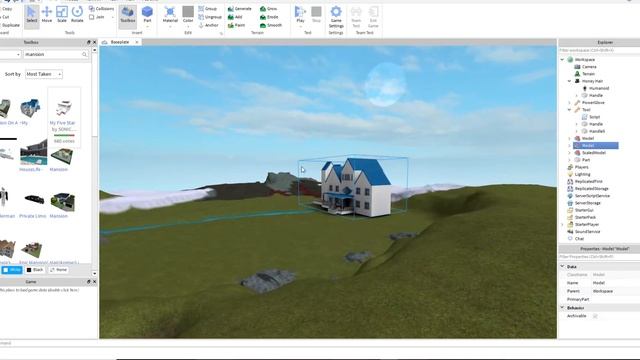Select the highlighted Model item
This screenshot has height=360, width=640.
click(x=596, y=146)
